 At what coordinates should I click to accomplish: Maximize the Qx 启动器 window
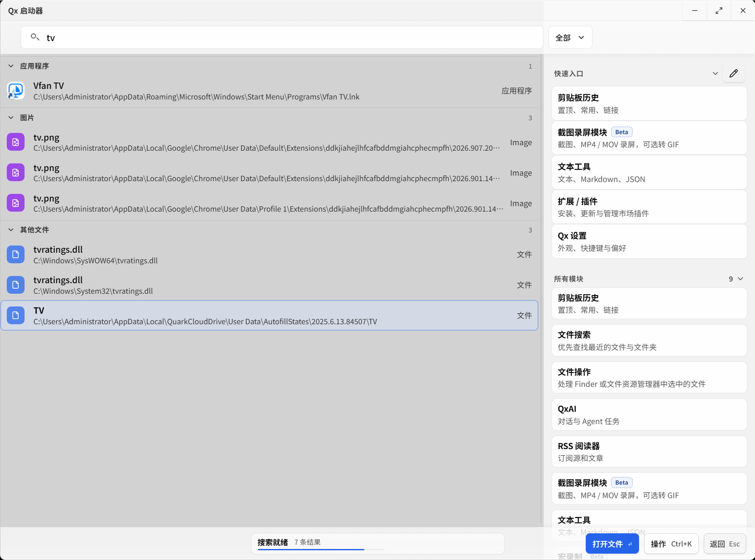click(x=719, y=11)
